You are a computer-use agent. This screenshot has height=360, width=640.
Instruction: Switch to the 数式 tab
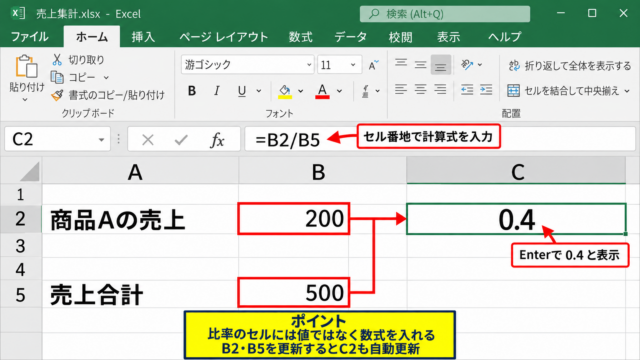click(x=301, y=37)
